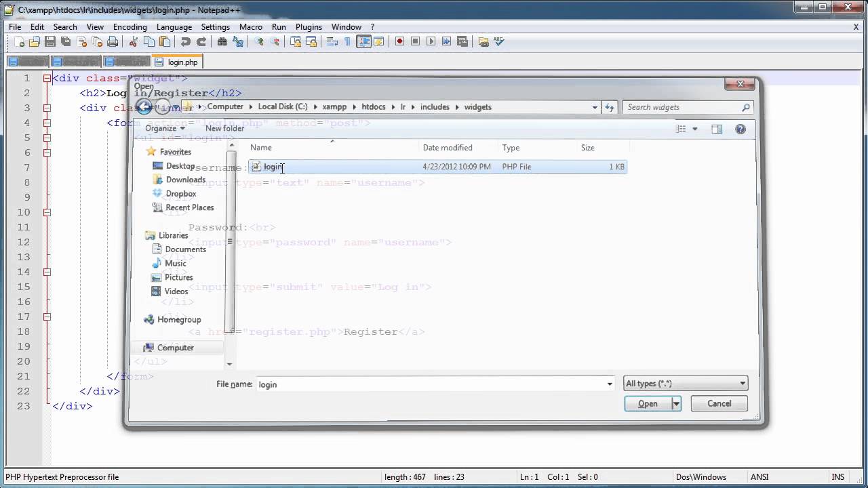Click the help question mark icon
The width and height of the screenshot is (868, 488).
point(741,129)
